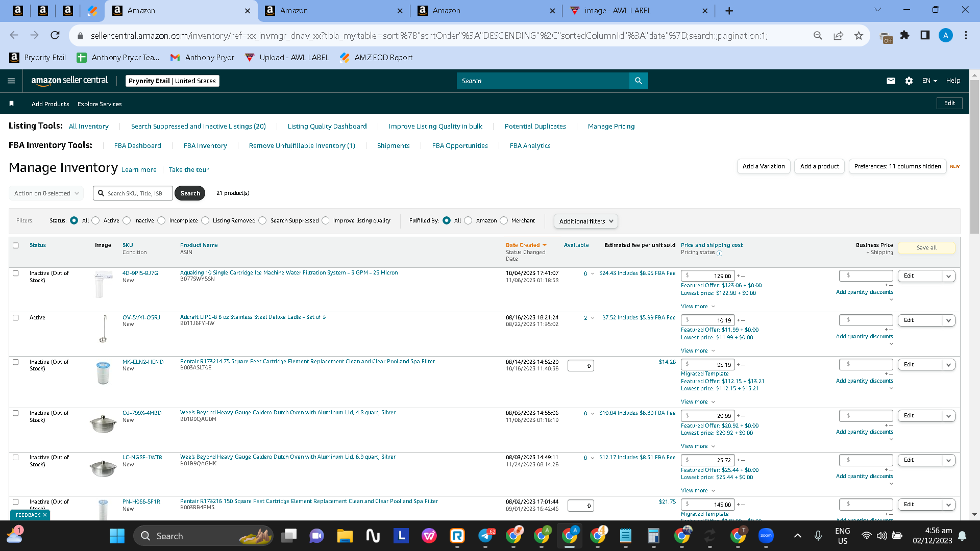Open the Telegram app in the taskbar
The width and height of the screenshot is (980, 551).
(486, 536)
